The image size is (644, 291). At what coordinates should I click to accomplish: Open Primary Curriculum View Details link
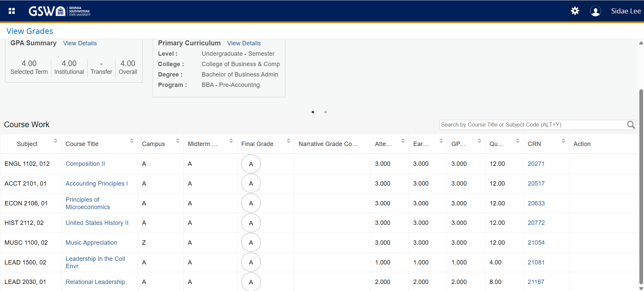click(x=244, y=43)
